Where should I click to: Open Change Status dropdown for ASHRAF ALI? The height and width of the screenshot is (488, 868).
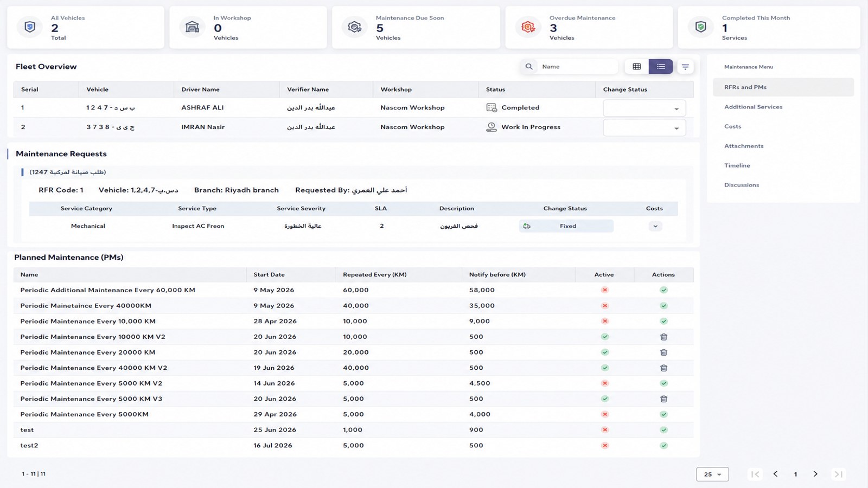pos(644,108)
